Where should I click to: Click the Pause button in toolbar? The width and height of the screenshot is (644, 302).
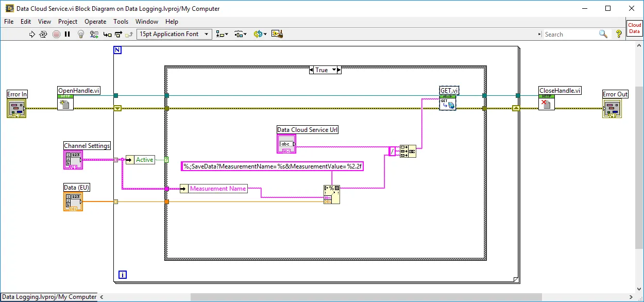[x=67, y=34]
